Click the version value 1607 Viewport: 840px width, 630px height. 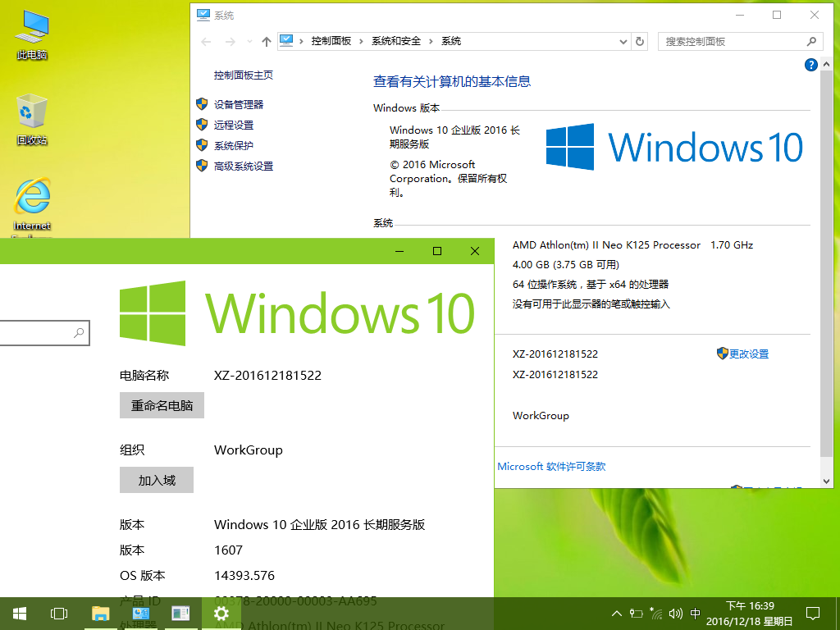228,550
